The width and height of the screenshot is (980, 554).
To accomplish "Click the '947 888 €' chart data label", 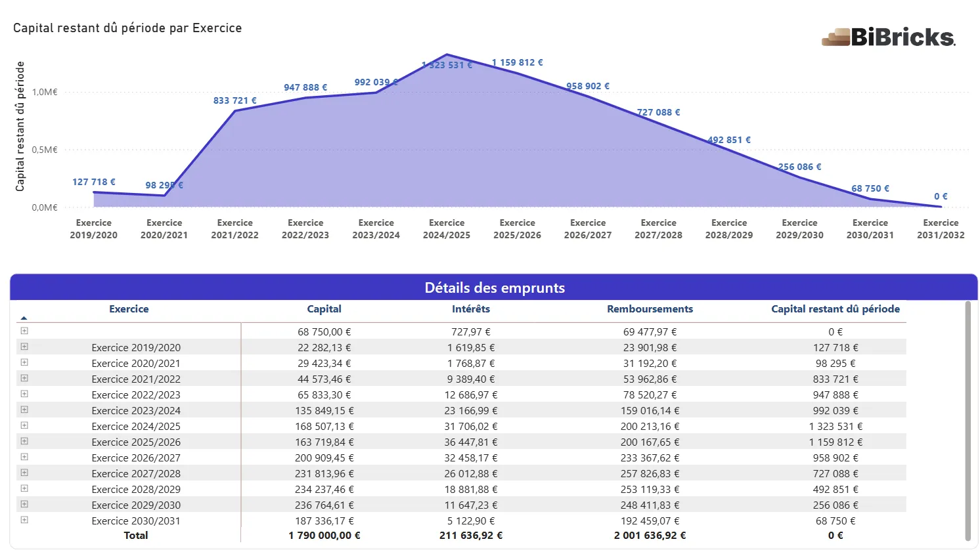I will click(x=305, y=87).
